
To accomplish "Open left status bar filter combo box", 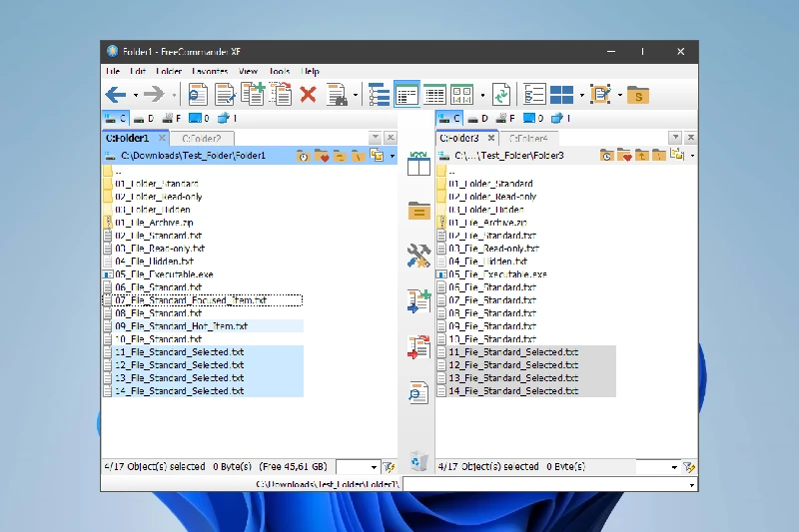I will (359, 467).
